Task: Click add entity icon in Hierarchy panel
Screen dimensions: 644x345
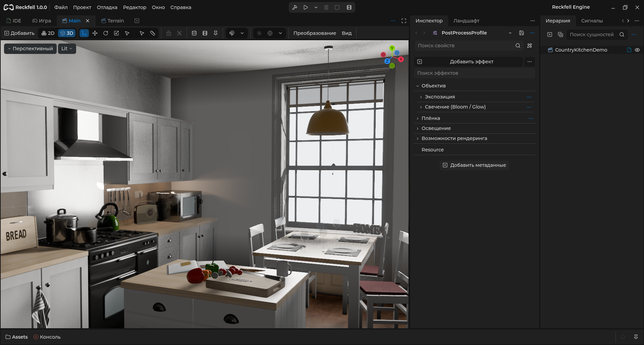Action: coord(550,34)
